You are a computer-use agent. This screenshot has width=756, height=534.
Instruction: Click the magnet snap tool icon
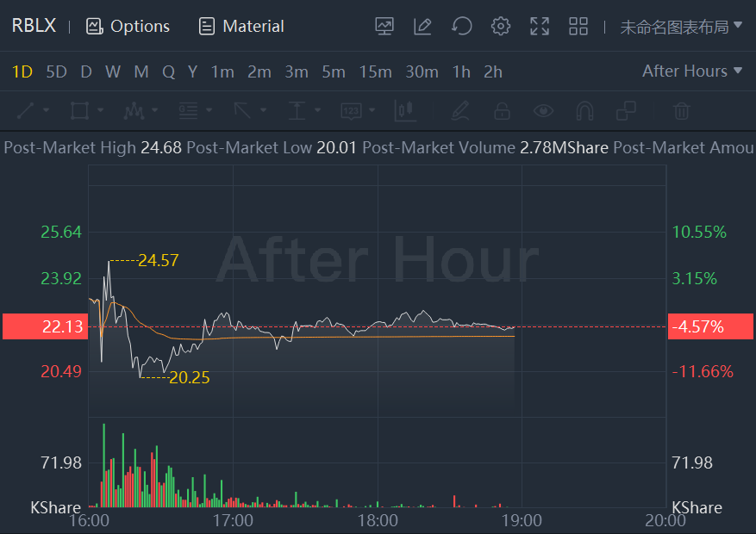click(584, 110)
